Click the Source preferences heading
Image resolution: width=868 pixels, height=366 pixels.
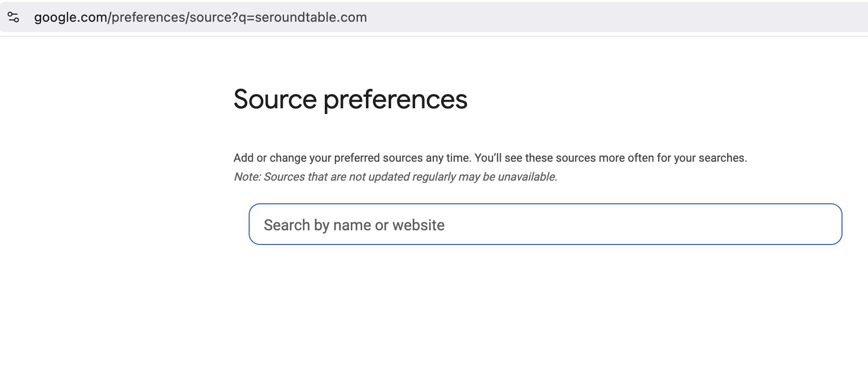click(350, 99)
